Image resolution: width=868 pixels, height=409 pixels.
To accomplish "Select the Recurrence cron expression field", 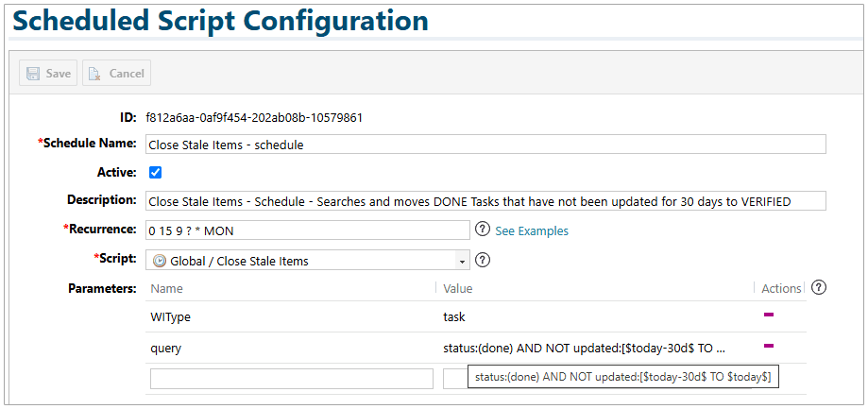I will tap(307, 230).
